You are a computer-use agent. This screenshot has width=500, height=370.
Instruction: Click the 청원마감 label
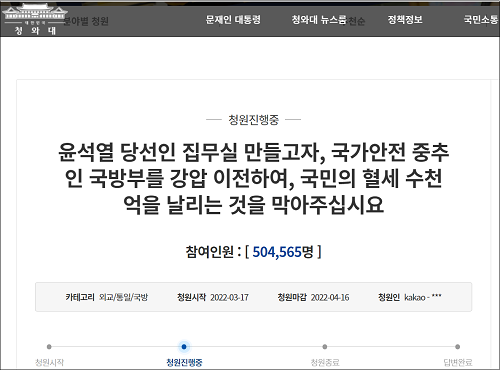tap(292, 297)
